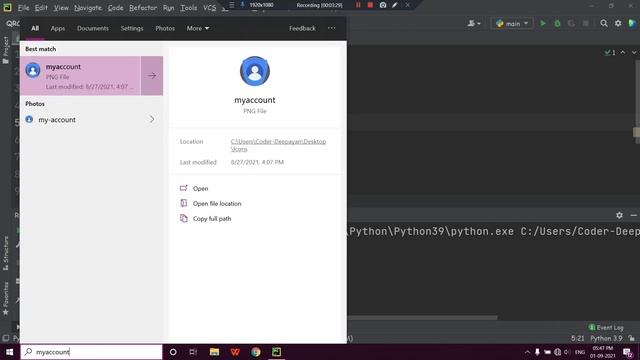Open search panel options ellipsis

coord(331,28)
